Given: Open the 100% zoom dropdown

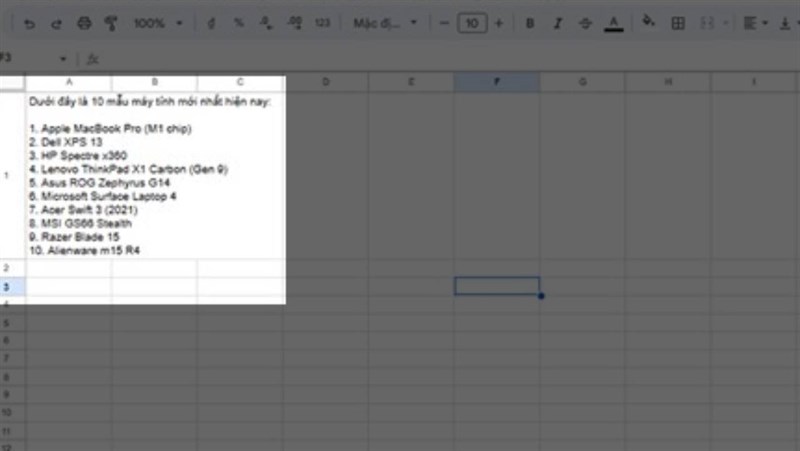Looking at the screenshot, I should pos(158,23).
